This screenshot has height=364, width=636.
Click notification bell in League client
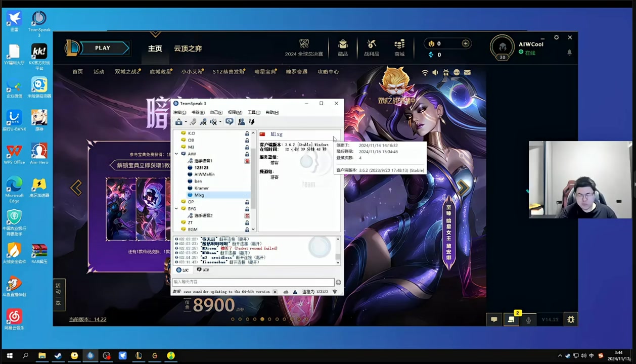(x=569, y=52)
